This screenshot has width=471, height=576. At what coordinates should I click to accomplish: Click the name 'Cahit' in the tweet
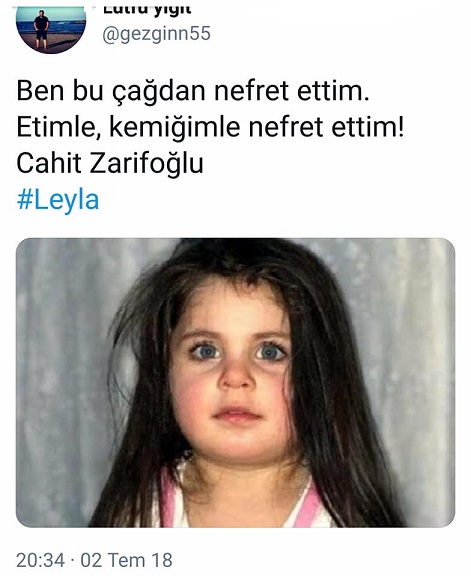(x=49, y=163)
